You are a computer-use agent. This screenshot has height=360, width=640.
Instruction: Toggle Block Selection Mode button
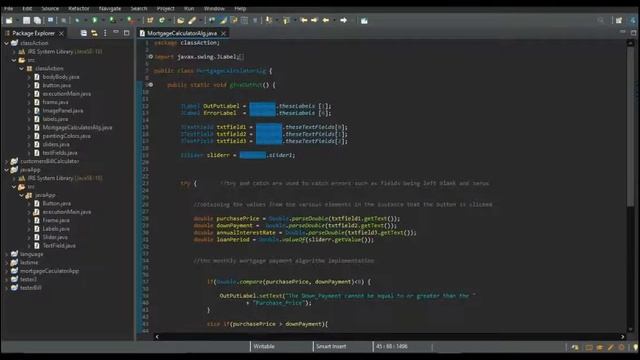click(x=244, y=20)
